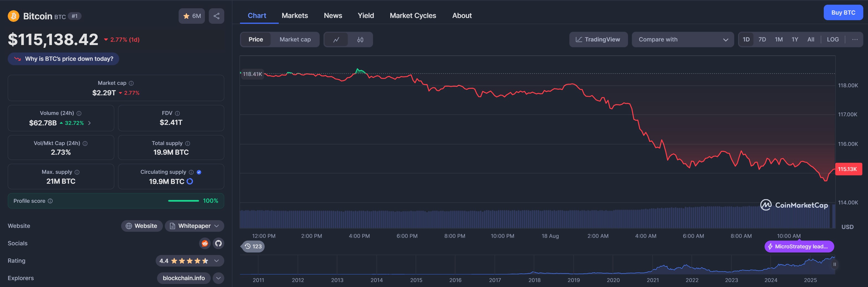The width and height of the screenshot is (868, 287).
Task: Click the range handle on the overview timeline
Action: tap(834, 264)
